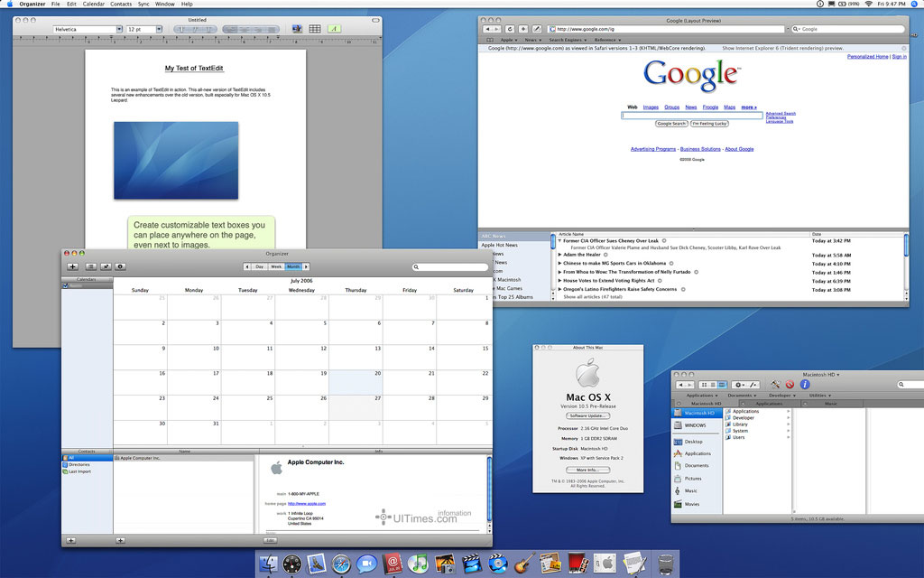
Task: Open the Apple menu
Action: (9, 5)
